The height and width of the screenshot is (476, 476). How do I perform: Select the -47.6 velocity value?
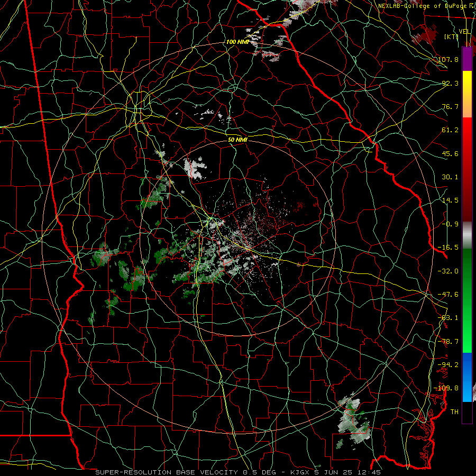coord(448,295)
